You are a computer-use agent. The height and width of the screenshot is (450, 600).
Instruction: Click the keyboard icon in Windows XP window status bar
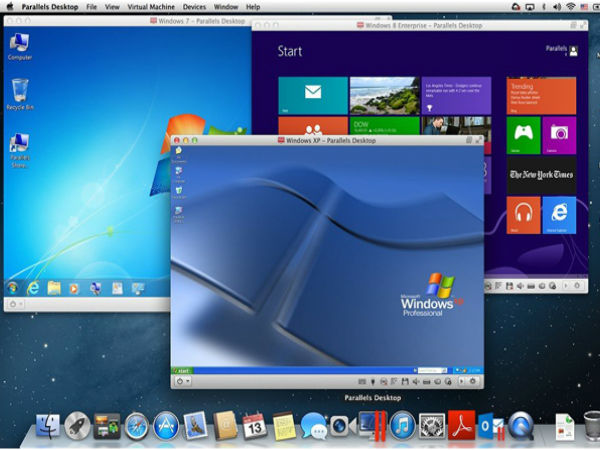362,382
